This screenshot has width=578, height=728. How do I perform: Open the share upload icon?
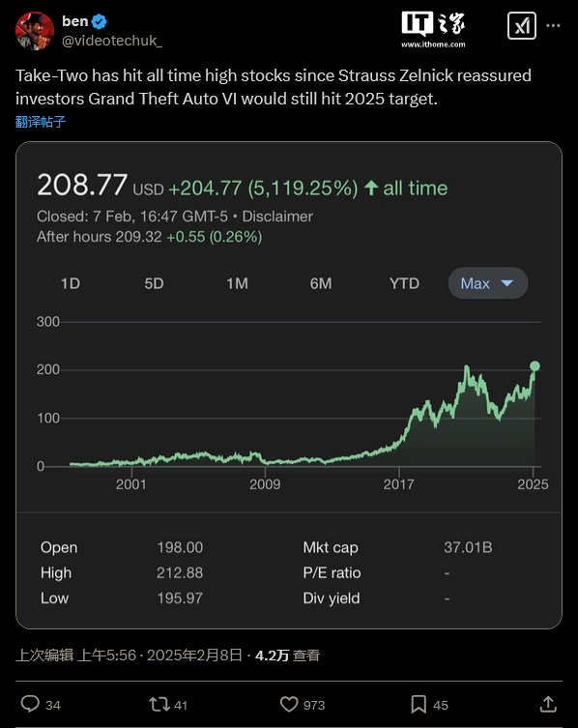548,704
